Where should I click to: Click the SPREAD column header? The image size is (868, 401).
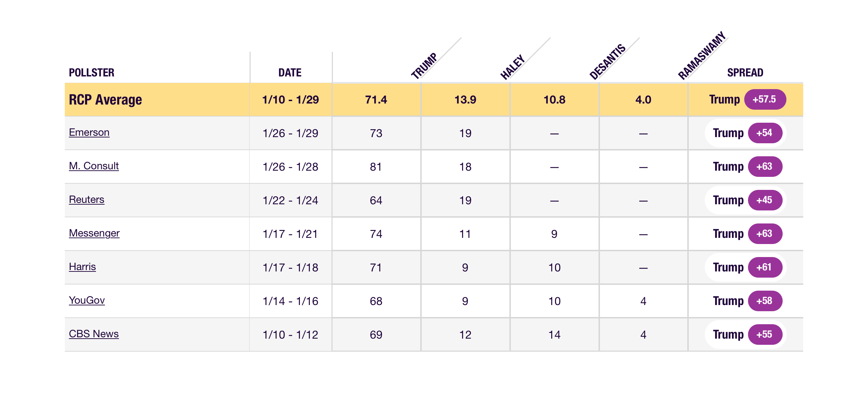(x=745, y=73)
